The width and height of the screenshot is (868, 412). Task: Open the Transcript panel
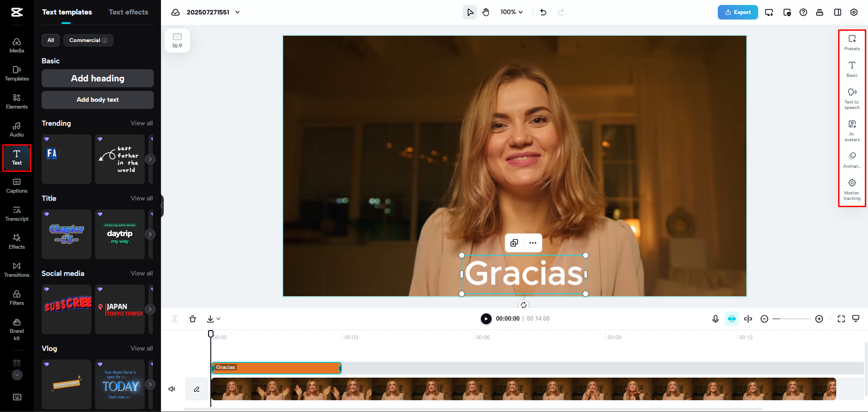[17, 213]
